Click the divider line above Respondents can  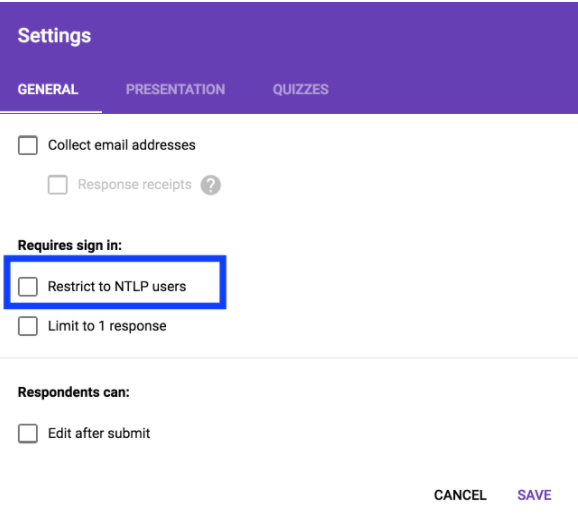point(289,358)
